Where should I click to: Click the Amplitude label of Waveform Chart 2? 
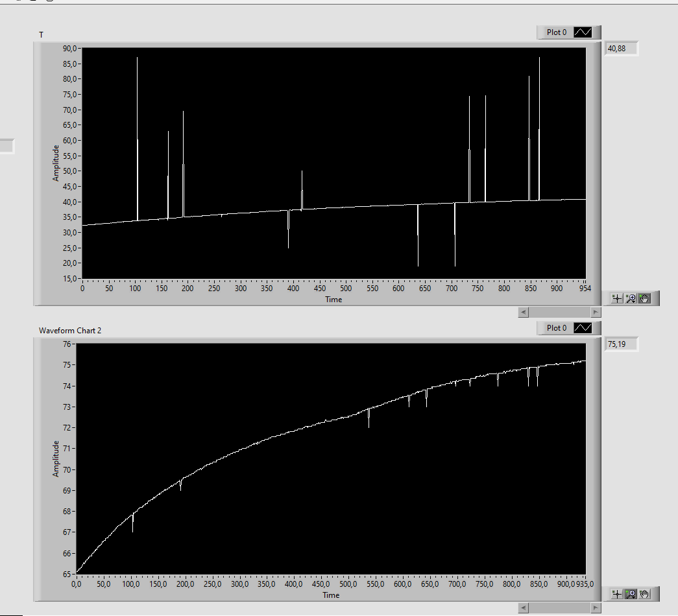click(x=56, y=458)
